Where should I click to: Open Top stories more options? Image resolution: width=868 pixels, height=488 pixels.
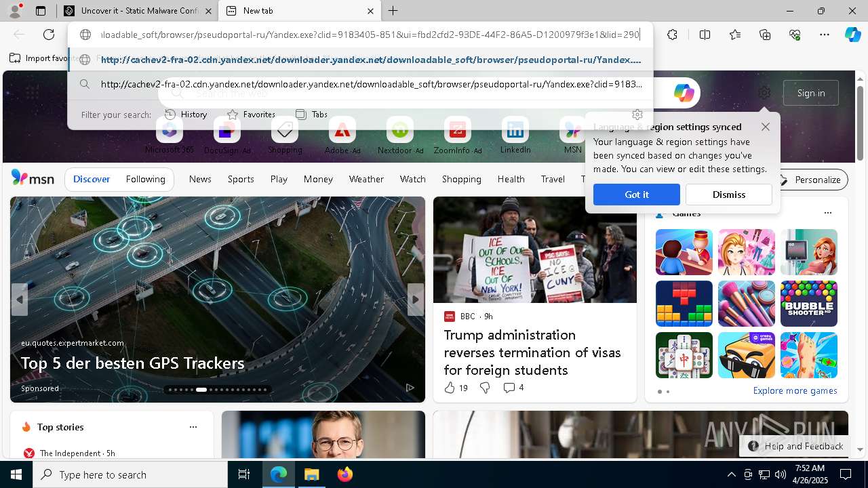click(x=193, y=427)
